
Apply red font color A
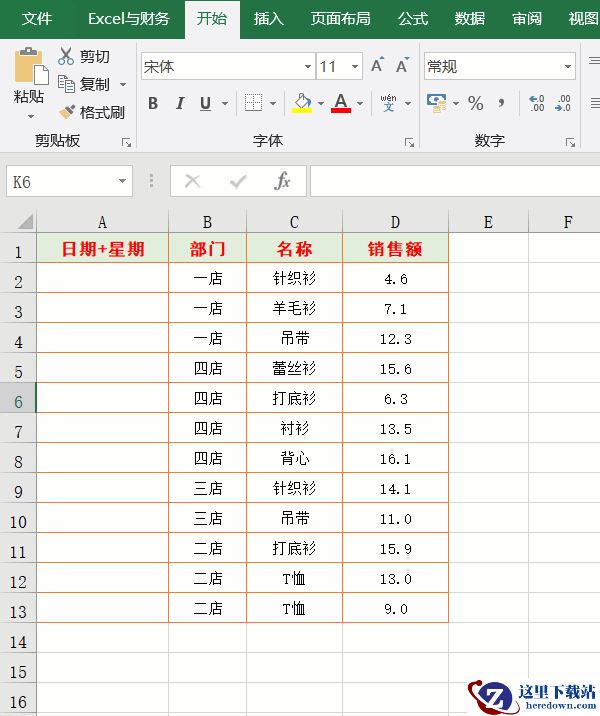pos(341,103)
